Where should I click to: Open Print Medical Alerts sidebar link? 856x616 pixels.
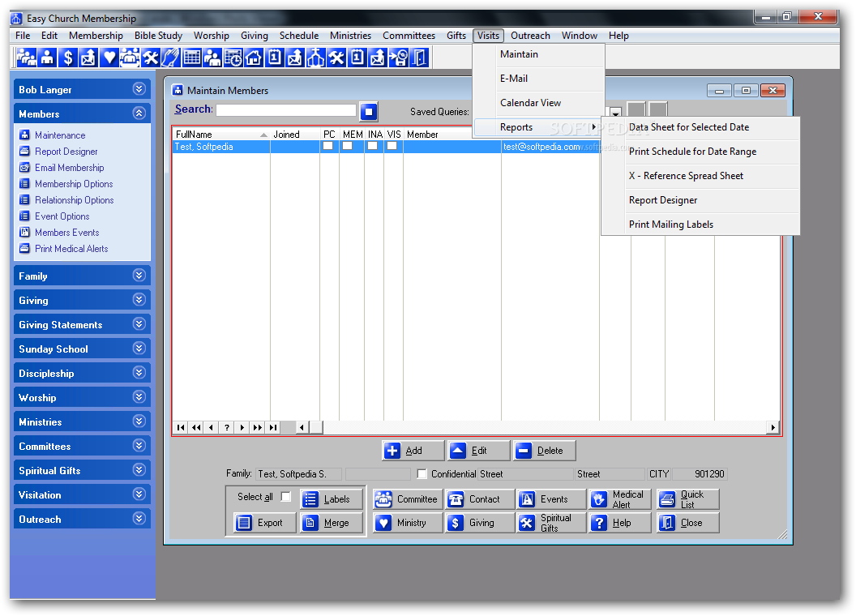point(71,249)
